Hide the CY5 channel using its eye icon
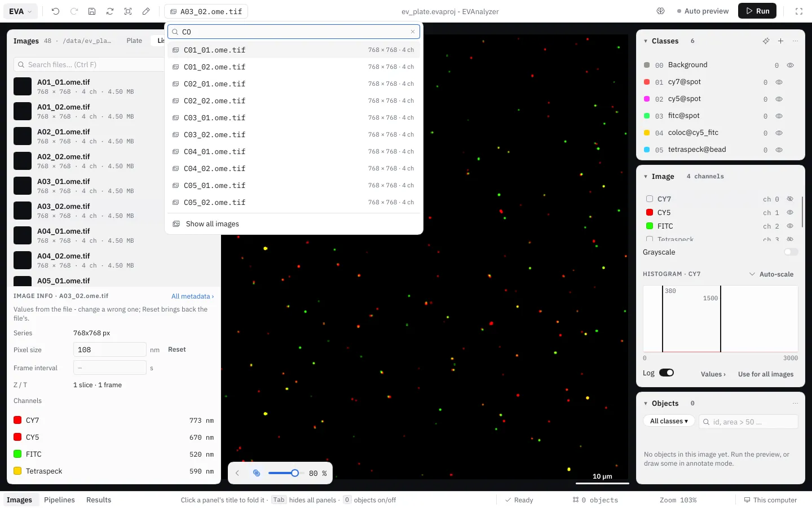 pos(790,213)
